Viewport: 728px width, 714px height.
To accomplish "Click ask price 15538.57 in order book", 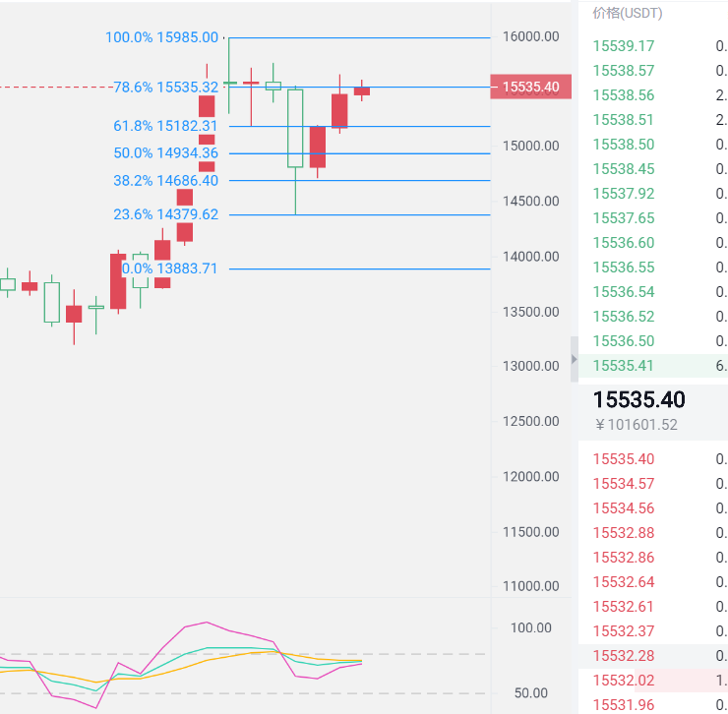I will [624, 71].
